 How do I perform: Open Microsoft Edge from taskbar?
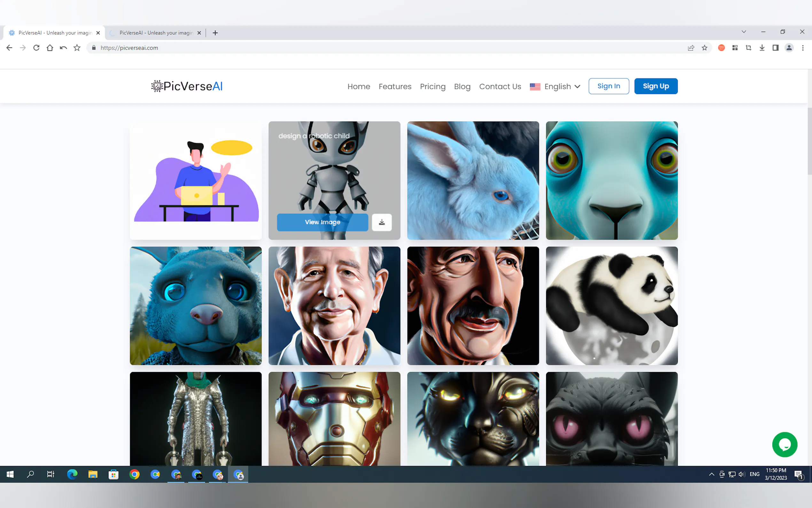coord(72,474)
